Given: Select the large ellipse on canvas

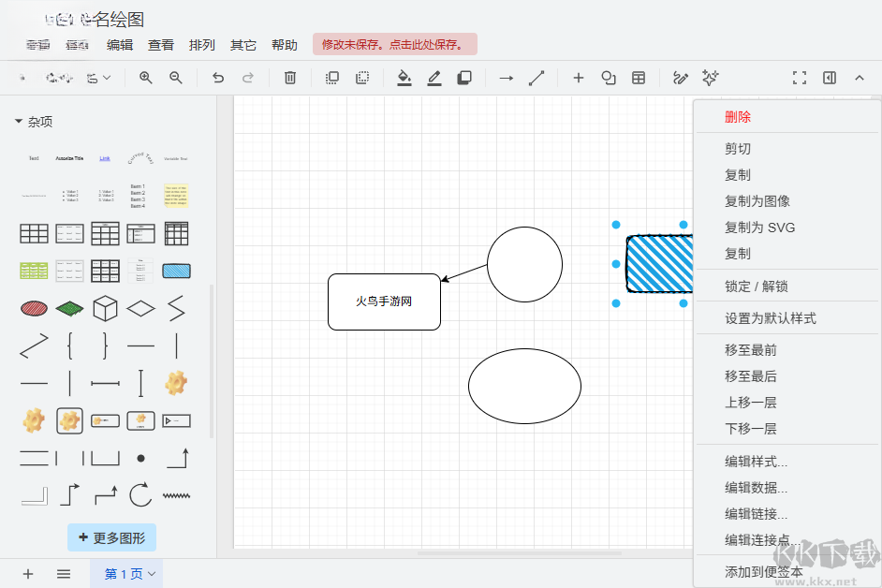Looking at the screenshot, I should 525,386.
